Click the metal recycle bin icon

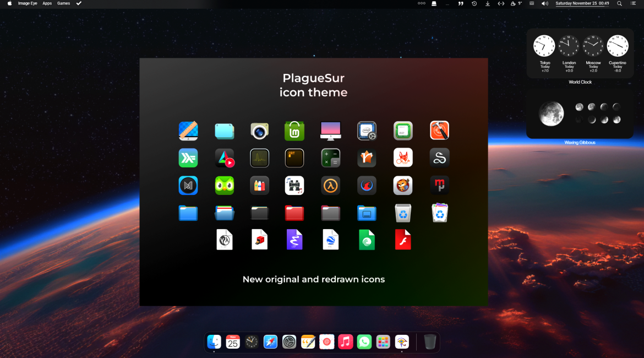tap(403, 213)
